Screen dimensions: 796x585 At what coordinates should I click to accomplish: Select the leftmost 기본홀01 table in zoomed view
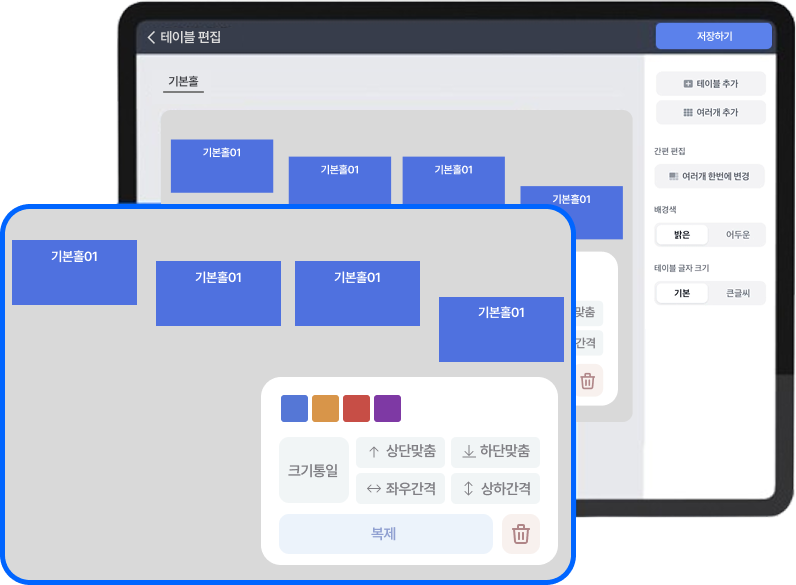pyautogui.click(x=74, y=272)
